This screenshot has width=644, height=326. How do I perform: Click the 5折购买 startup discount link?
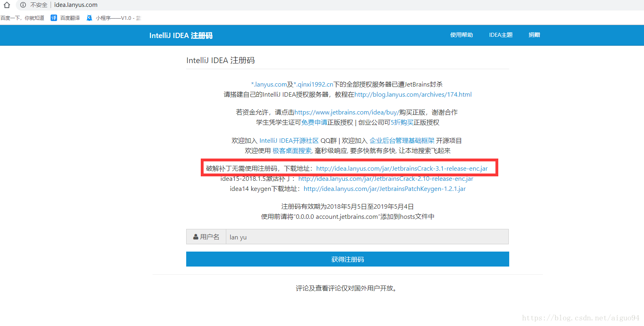(402, 122)
